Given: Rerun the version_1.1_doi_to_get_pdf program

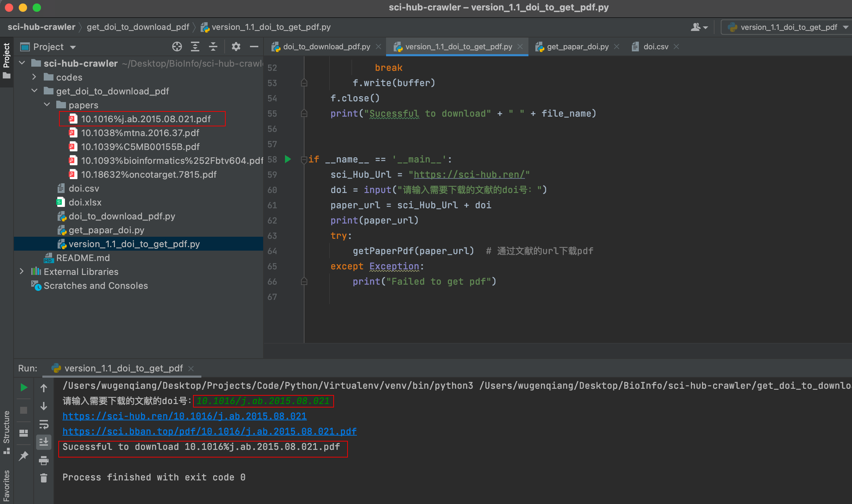Looking at the screenshot, I should point(24,387).
